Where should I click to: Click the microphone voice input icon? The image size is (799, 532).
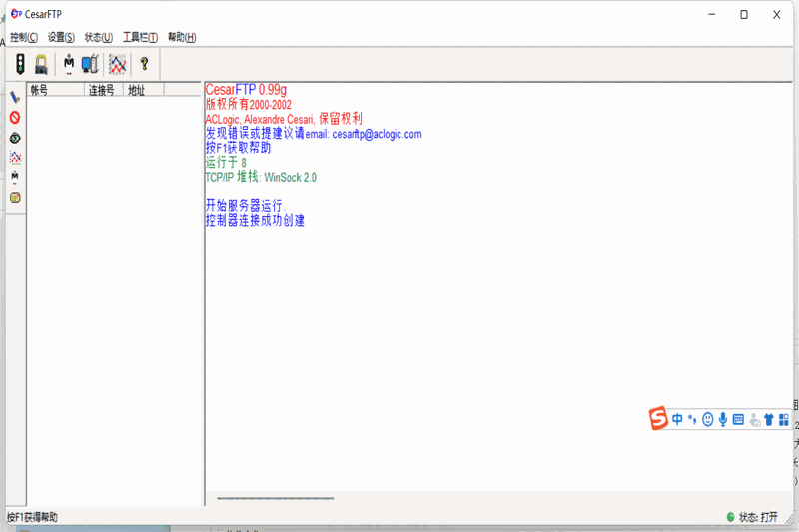click(722, 419)
